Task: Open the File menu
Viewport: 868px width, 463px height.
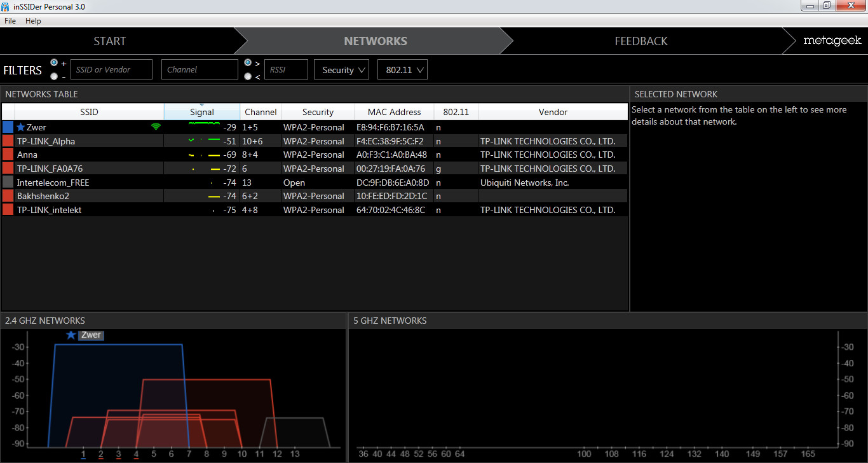Action: (10, 21)
